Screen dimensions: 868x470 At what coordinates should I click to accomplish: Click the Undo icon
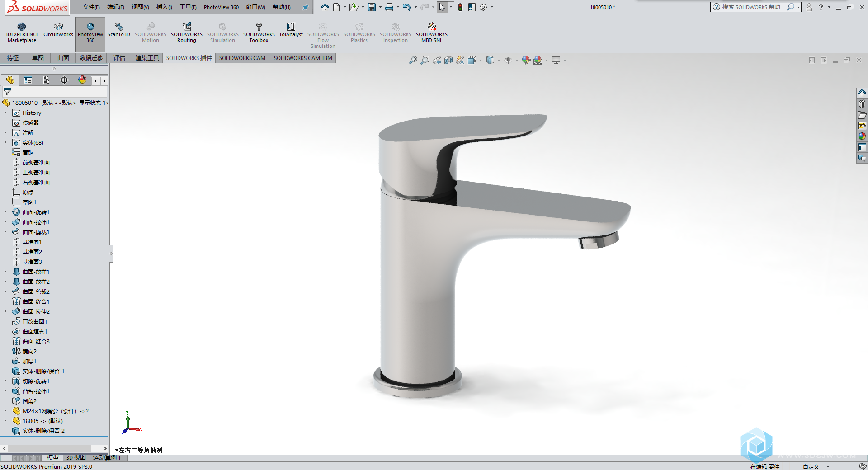coord(406,7)
